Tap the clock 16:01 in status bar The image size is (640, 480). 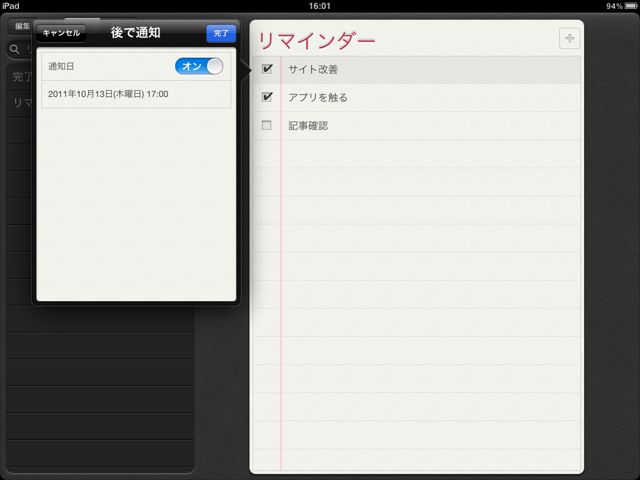point(320,6)
